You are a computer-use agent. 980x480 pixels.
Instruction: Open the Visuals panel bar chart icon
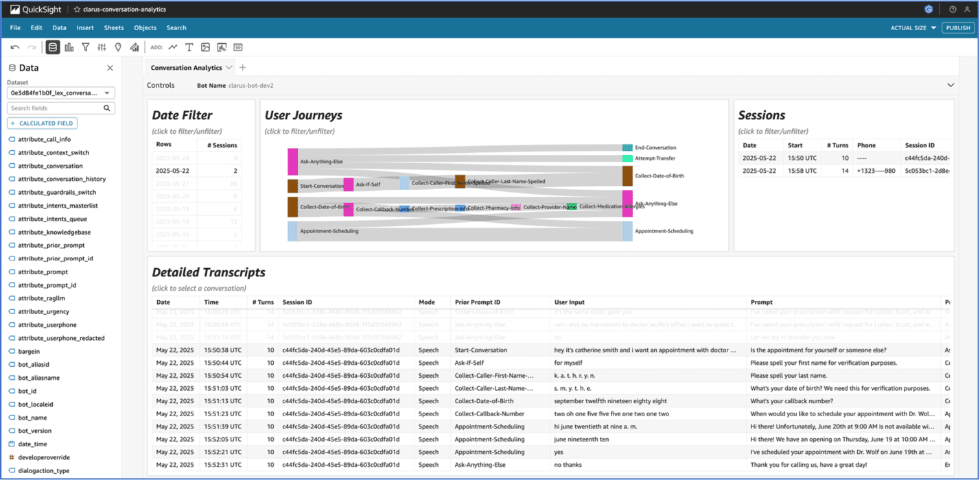[x=69, y=47]
